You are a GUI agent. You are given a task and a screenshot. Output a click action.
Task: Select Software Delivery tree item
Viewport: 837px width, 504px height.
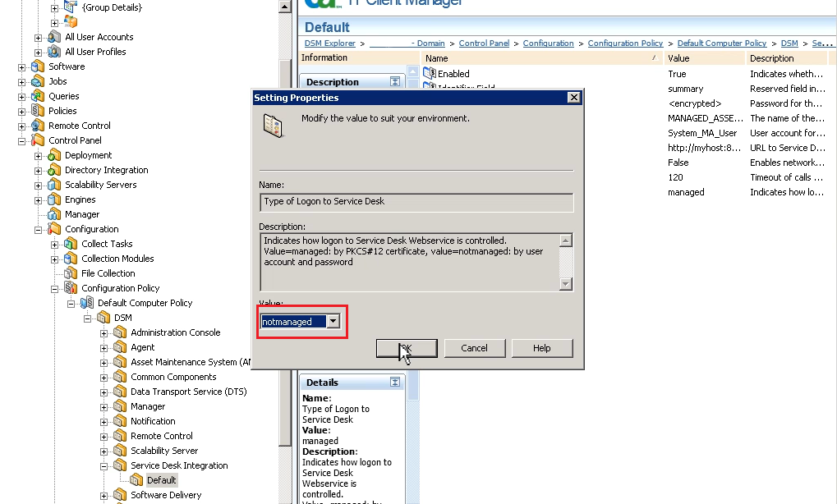[166, 495]
